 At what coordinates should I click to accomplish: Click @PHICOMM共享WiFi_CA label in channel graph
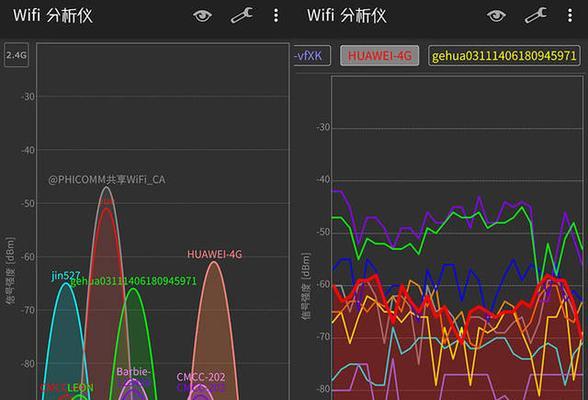(x=107, y=180)
